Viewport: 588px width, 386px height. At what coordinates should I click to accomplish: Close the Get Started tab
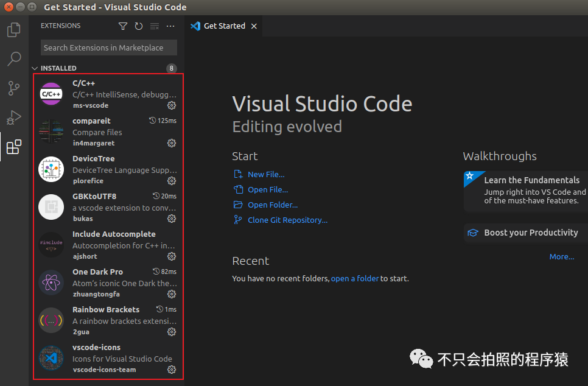pyautogui.click(x=254, y=26)
